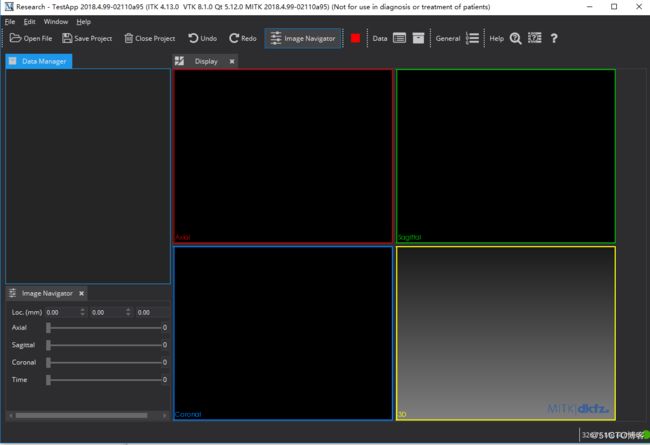Click Close Project in the toolbar
650x445 pixels.
pos(150,38)
